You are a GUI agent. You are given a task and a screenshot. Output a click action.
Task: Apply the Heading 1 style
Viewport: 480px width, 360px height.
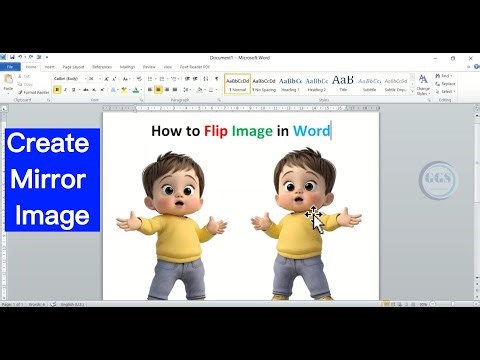tap(290, 84)
